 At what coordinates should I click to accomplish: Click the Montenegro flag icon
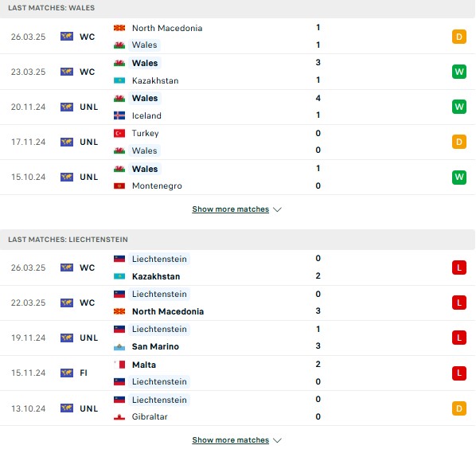[x=119, y=185]
